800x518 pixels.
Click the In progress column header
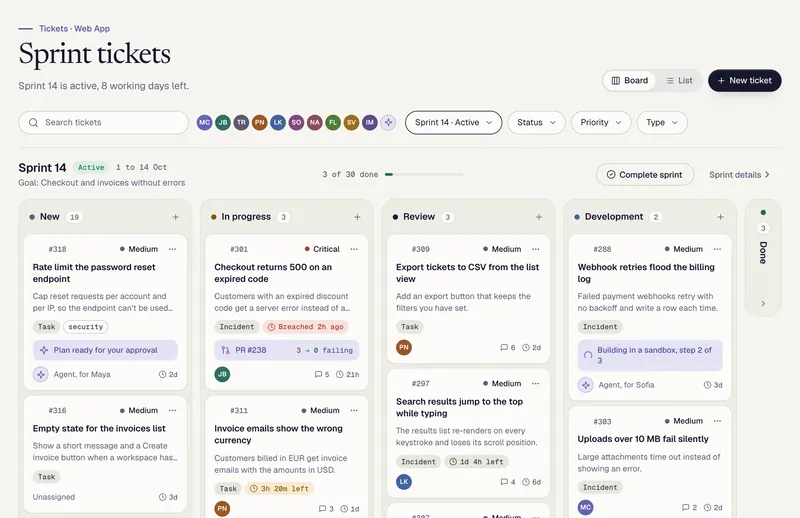click(x=246, y=217)
